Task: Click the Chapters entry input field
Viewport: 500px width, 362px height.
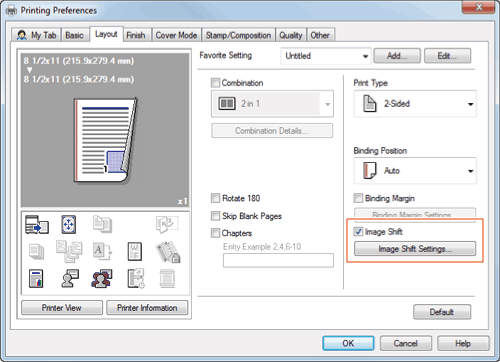Action: [x=278, y=260]
